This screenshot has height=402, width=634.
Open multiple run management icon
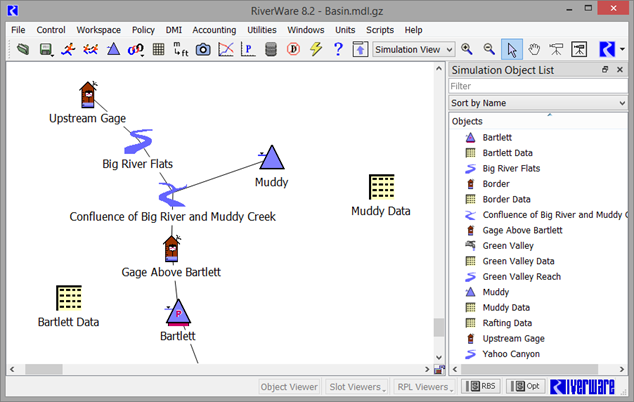click(91, 49)
